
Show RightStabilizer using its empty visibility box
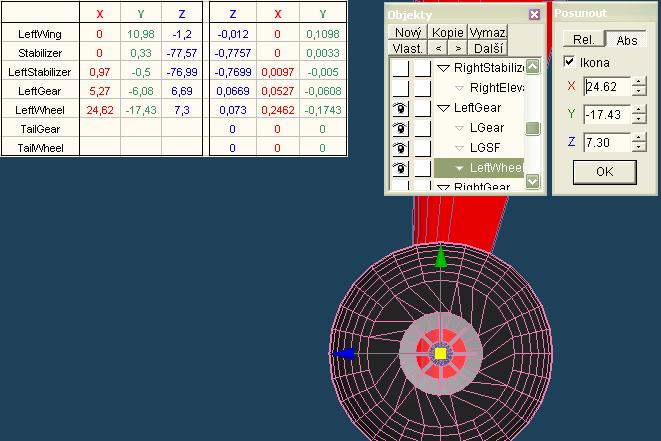(400, 68)
